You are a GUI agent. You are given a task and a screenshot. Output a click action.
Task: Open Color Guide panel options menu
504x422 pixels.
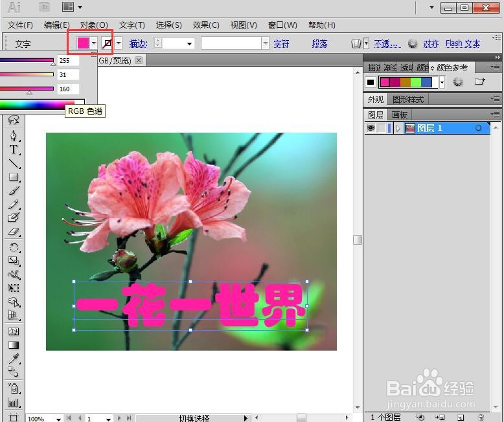(x=495, y=67)
